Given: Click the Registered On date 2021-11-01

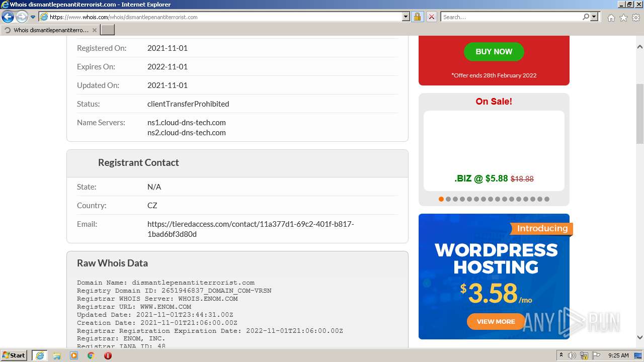Looking at the screenshot, I should (x=167, y=48).
